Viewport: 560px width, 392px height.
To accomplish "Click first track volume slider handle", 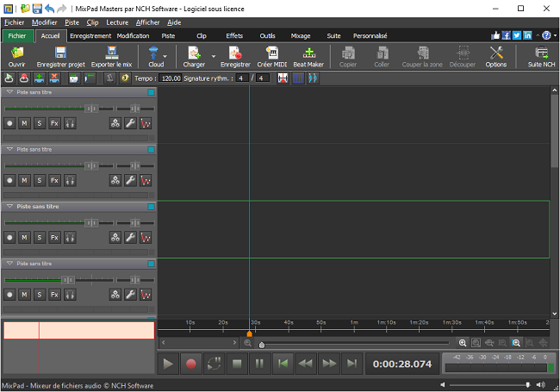I will (x=91, y=109).
